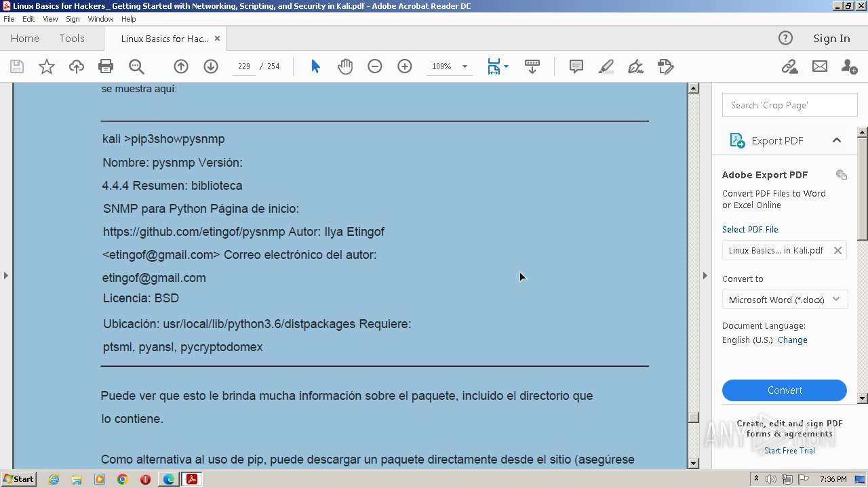Click the Sign In link
This screenshot has height=488, width=868.
pyautogui.click(x=831, y=39)
